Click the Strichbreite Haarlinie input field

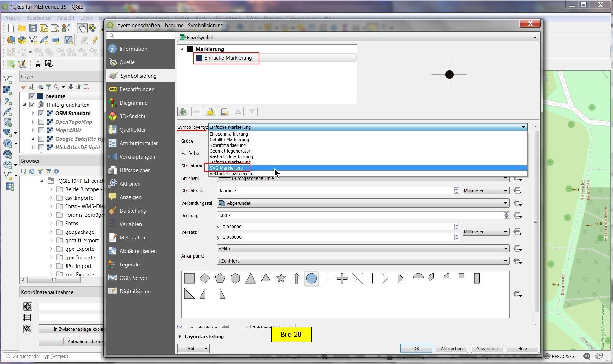pyautogui.click(x=335, y=191)
